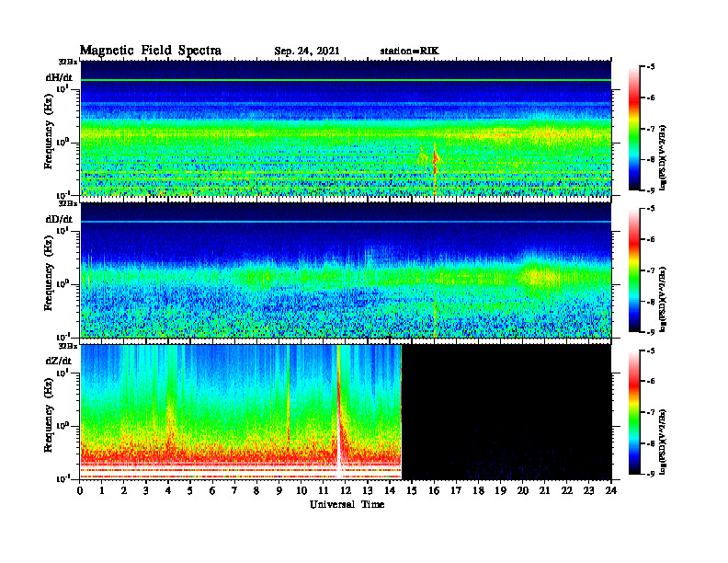Select the date text 'Sep. 24, 2021'
This screenshot has height=563, width=728.
307,52
